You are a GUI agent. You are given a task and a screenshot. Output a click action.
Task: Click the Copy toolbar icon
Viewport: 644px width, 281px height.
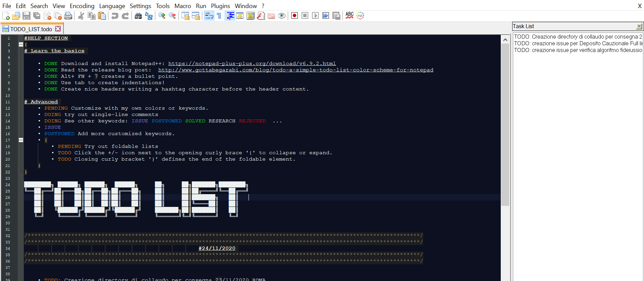(91, 16)
